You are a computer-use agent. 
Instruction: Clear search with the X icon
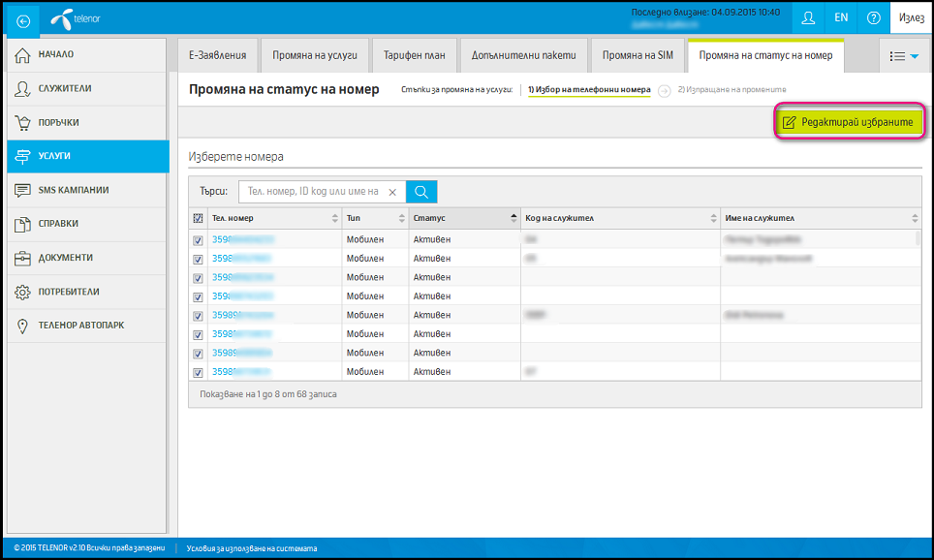tap(392, 192)
